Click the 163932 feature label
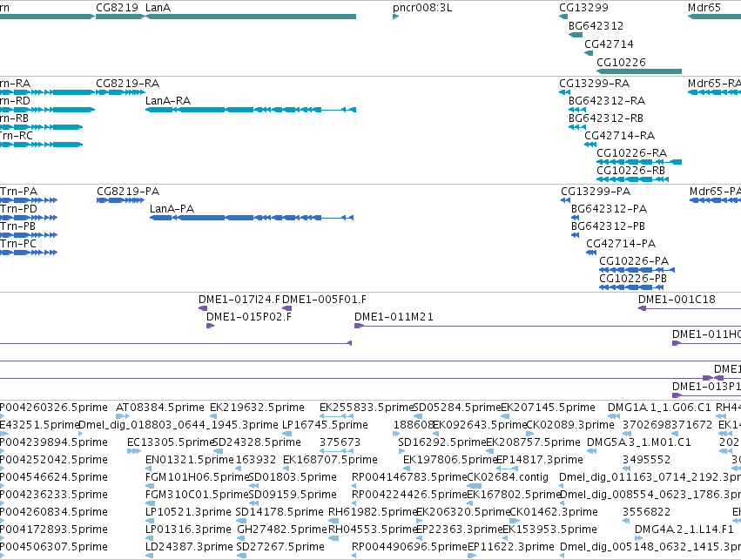The image size is (741, 560). [256, 460]
